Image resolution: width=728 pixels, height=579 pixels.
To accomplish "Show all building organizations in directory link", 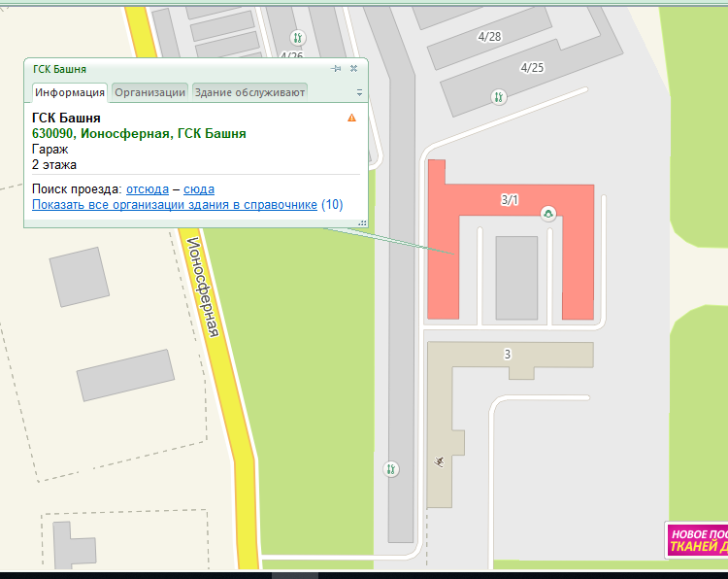I will point(175,205).
